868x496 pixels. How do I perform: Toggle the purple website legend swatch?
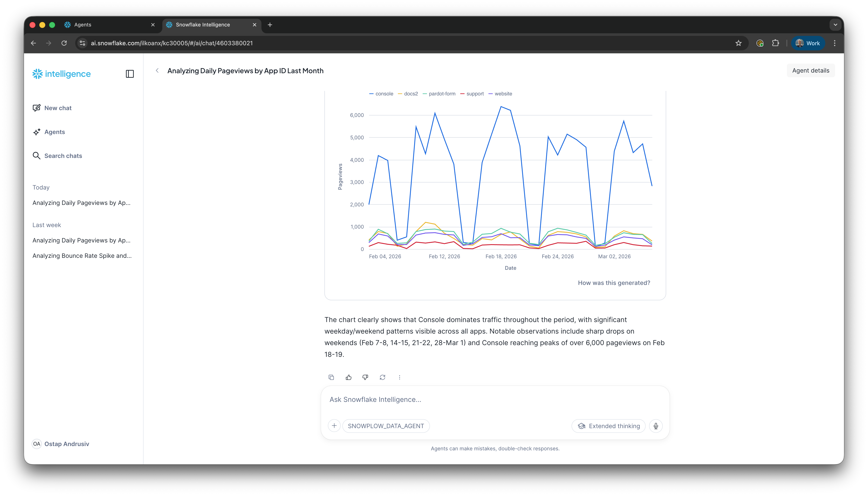coord(491,94)
